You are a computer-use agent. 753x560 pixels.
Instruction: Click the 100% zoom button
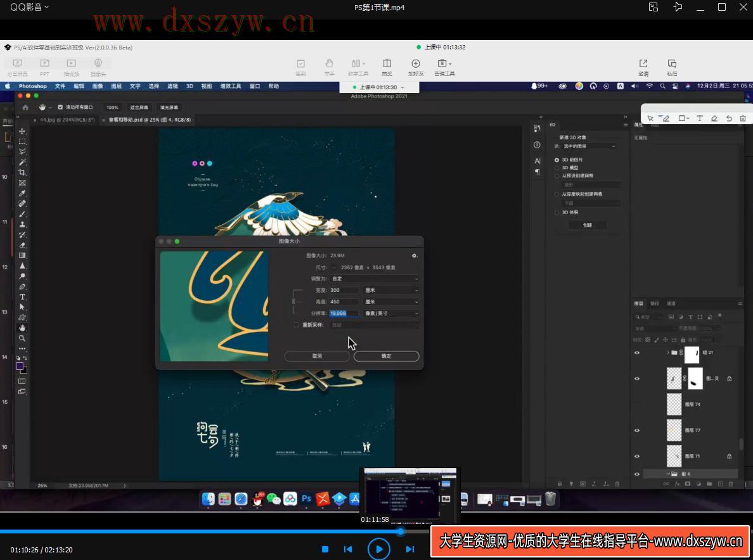(112, 108)
